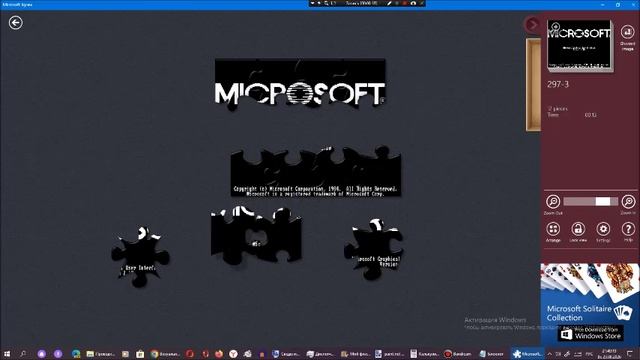Pick the loose piece reading 'User Interf'

pyautogui.click(x=140, y=257)
